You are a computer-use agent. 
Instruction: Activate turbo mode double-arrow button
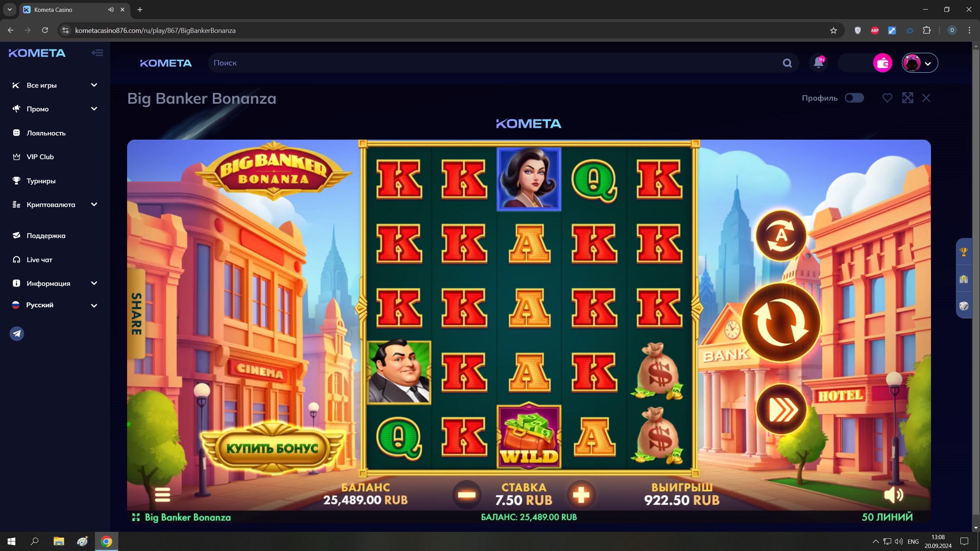(x=781, y=409)
